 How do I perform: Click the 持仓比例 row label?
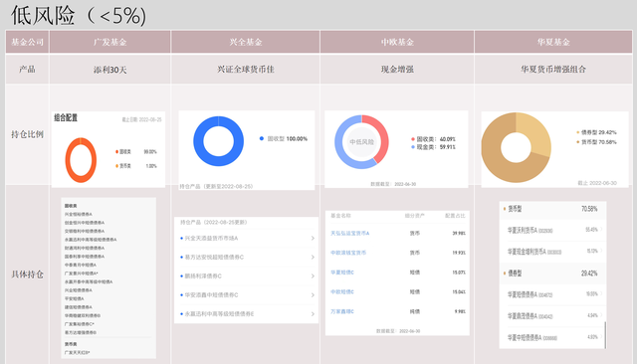pyautogui.click(x=27, y=134)
